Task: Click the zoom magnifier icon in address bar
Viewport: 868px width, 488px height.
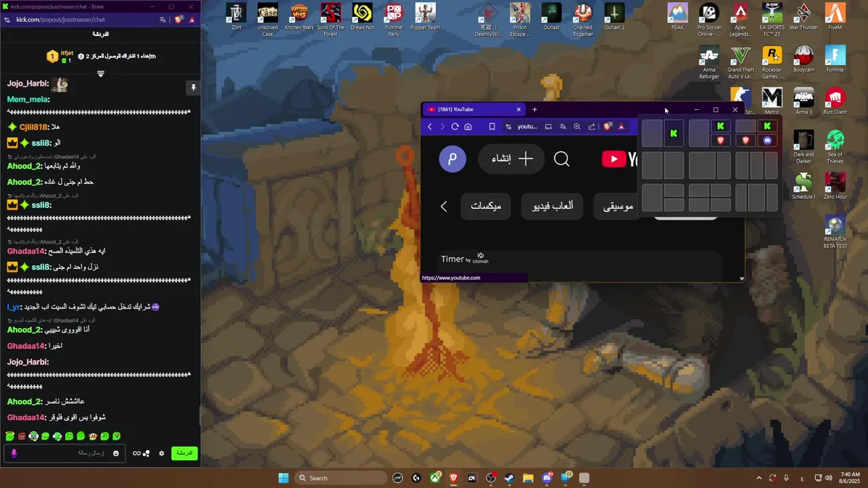Action: [x=577, y=127]
